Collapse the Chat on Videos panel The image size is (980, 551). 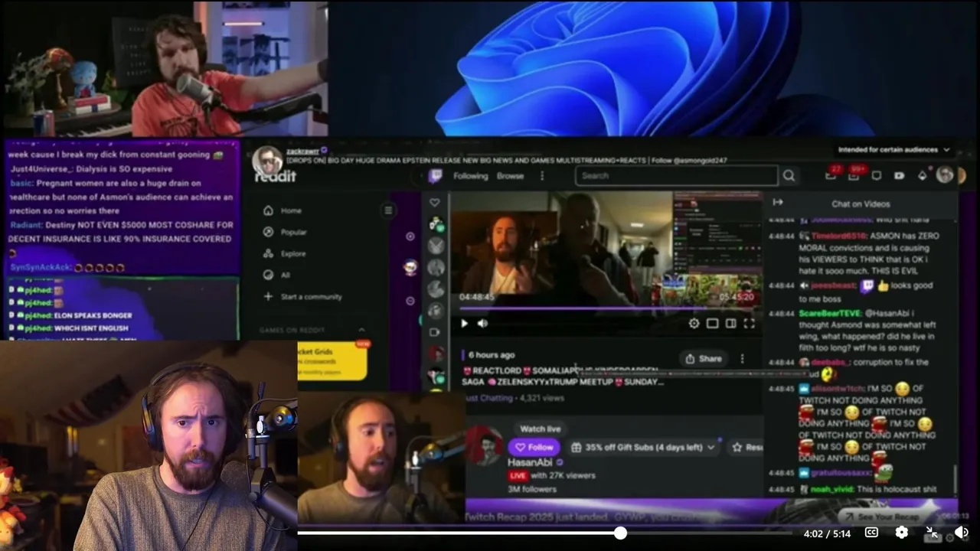coord(778,203)
